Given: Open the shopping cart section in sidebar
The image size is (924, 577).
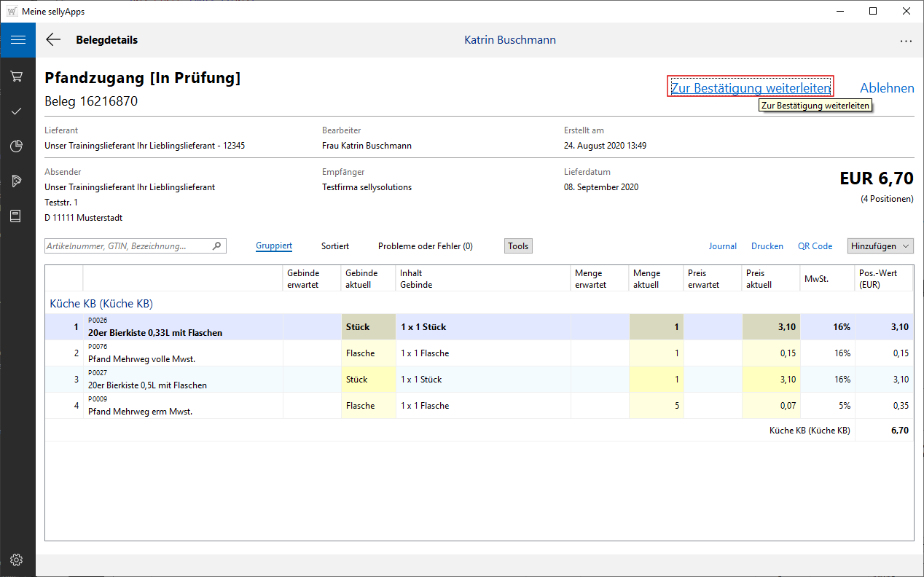Looking at the screenshot, I should [x=17, y=76].
